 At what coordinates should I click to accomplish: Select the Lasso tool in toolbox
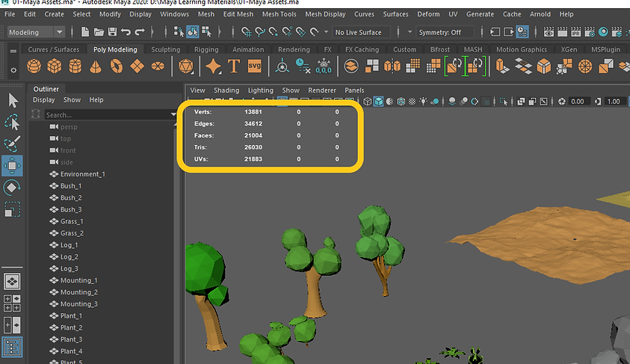[12, 123]
